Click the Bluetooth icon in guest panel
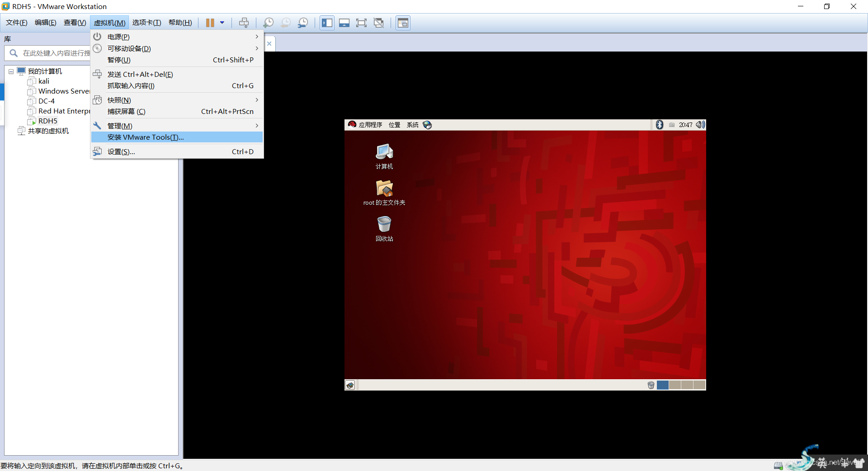 click(660, 125)
